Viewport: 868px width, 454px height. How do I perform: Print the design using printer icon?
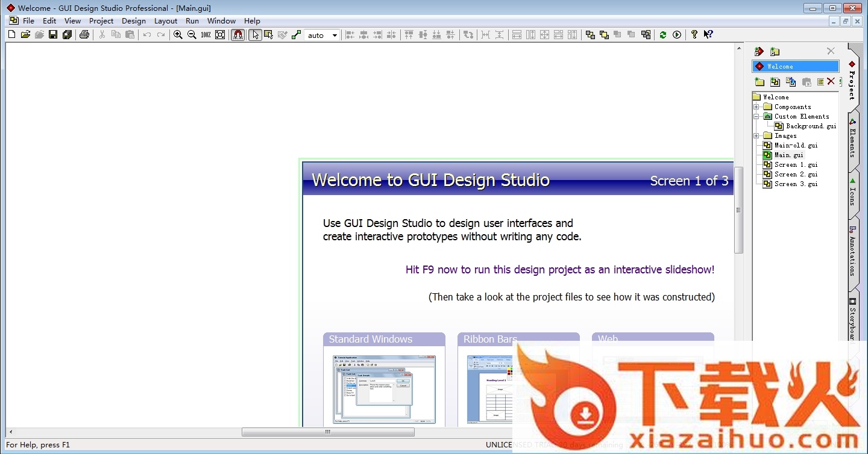pos(84,35)
